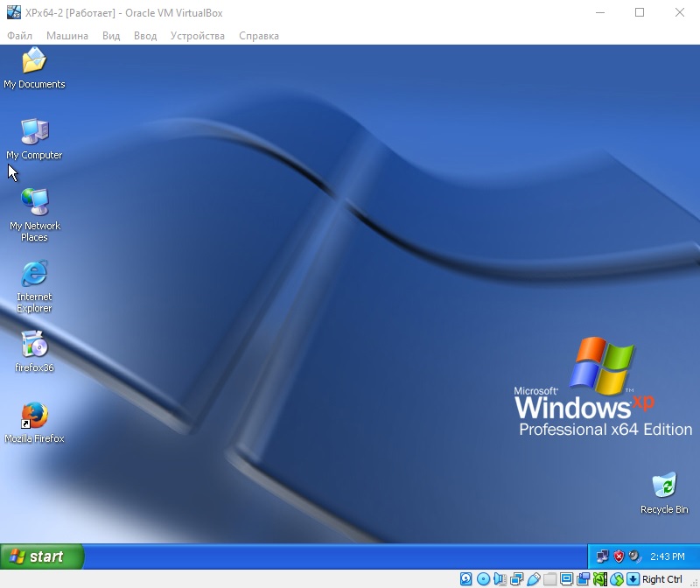Open the Ввод menu
The height and width of the screenshot is (588, 700).
145,36
